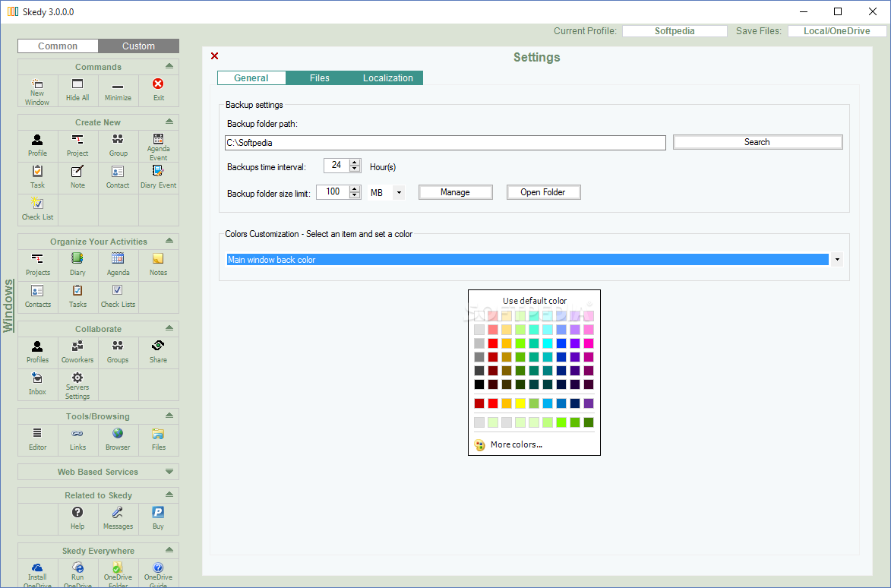Increase the backups time interval
This screenshot has width=891, height=588.
pos(355,162)
